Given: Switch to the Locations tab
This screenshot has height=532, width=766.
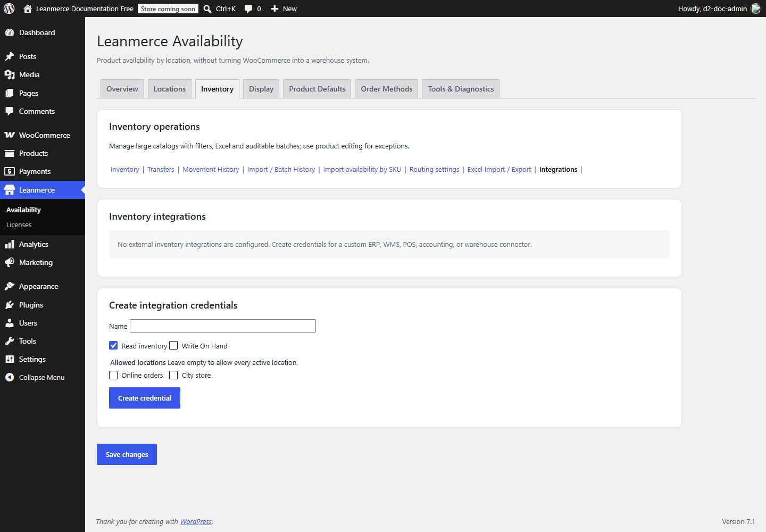Looking at the screenshot, I should pyautogui.click(x=170, y=89).
